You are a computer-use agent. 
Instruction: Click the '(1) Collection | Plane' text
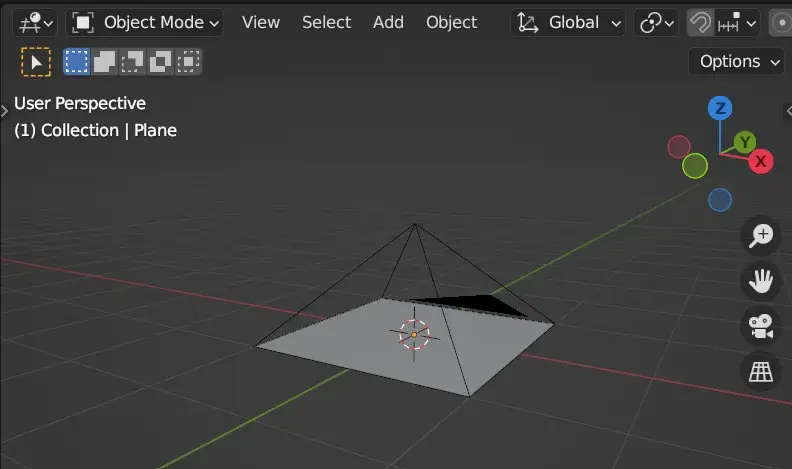pyautogui.click(x=95, y=131)
